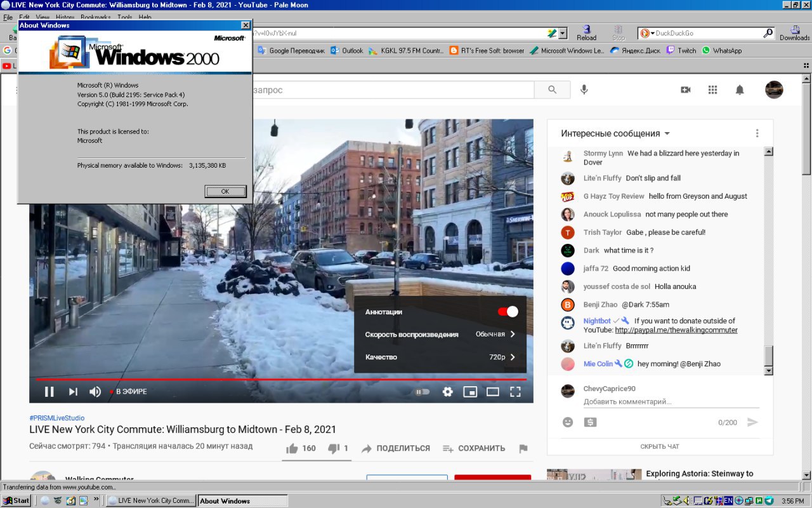This screenshot has width=812, height=508.
Task: Click ПОДЕЛИТЬСЯ share button
Action: [396, 448]
